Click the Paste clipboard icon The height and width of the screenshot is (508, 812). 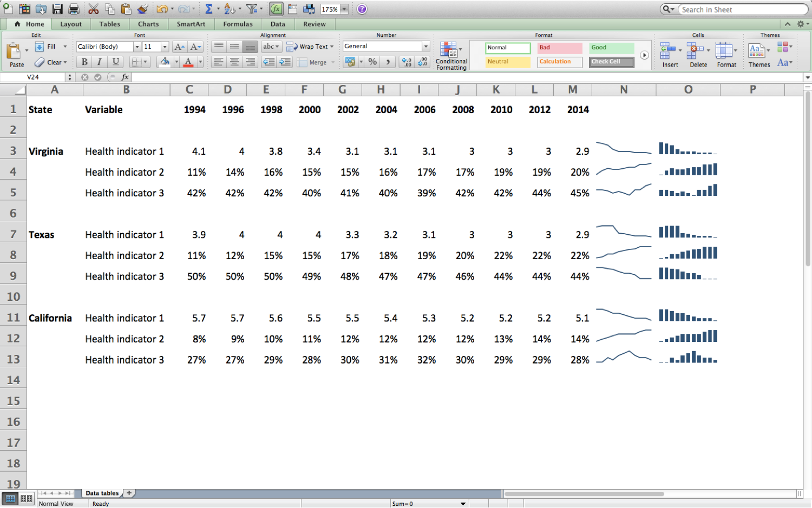click(x=14, y=52)
